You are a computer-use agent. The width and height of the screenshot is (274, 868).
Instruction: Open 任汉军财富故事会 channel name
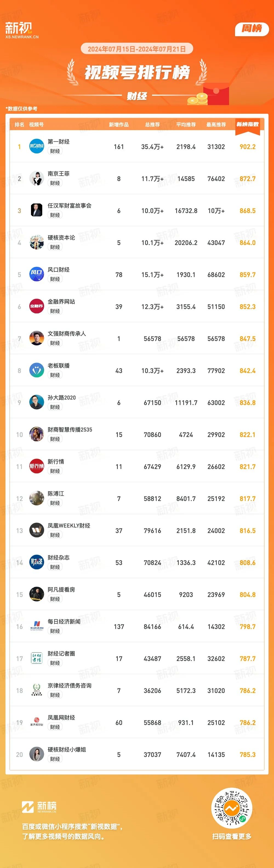click(70, 206)
